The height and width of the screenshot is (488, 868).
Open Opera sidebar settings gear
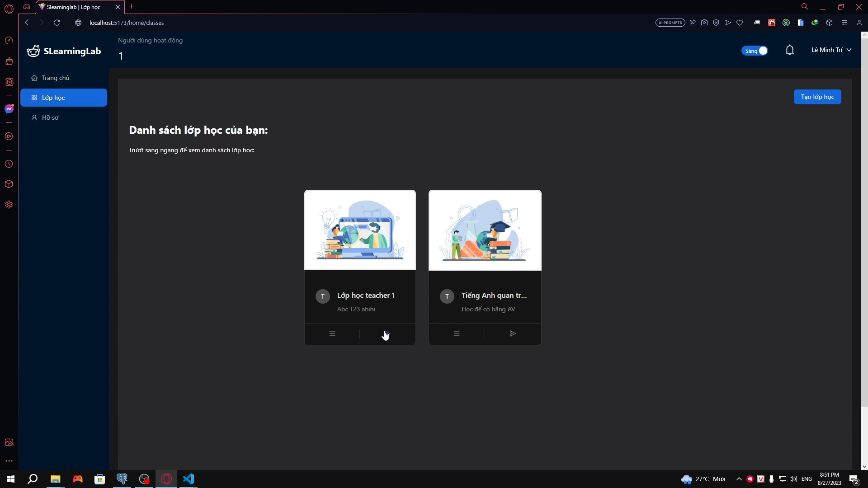tap(9, 205)
